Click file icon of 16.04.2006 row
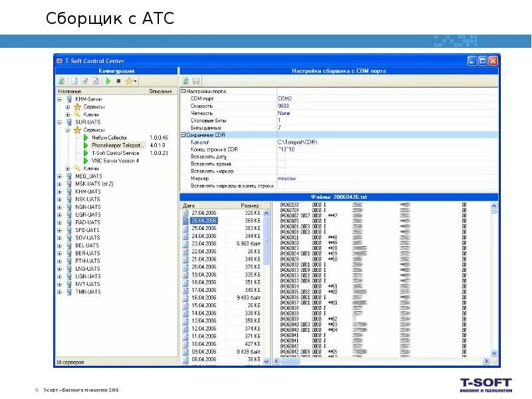The width and height of the screenshot is (532, 399). (186, 298)
